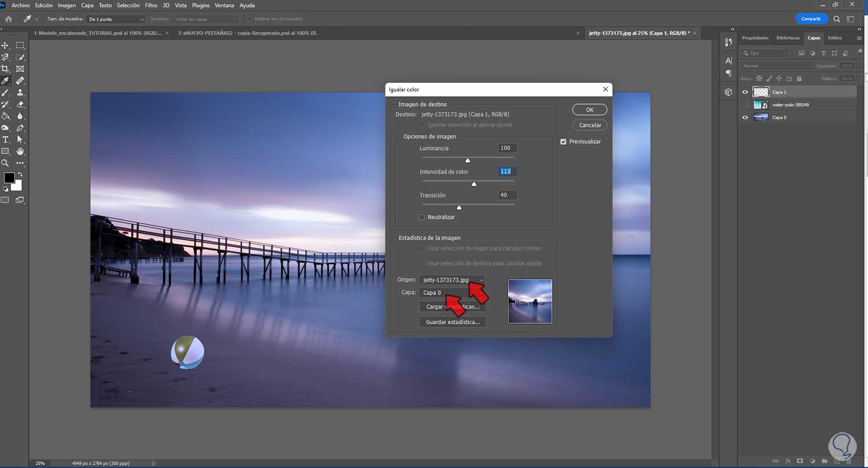This screenshot has width=868, height=468.
Task: Click the Luminancia slider handle
Action: coord(468,160)
